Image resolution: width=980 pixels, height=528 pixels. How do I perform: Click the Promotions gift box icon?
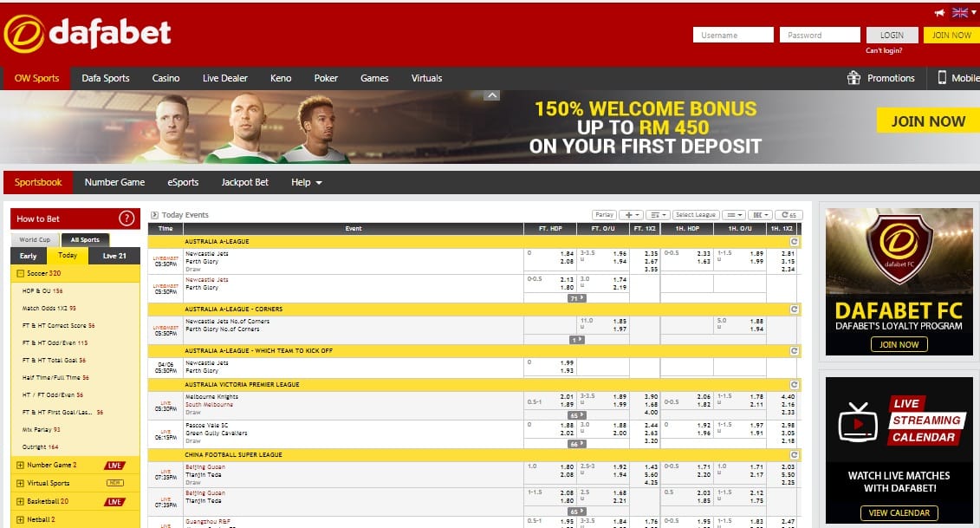853,78
